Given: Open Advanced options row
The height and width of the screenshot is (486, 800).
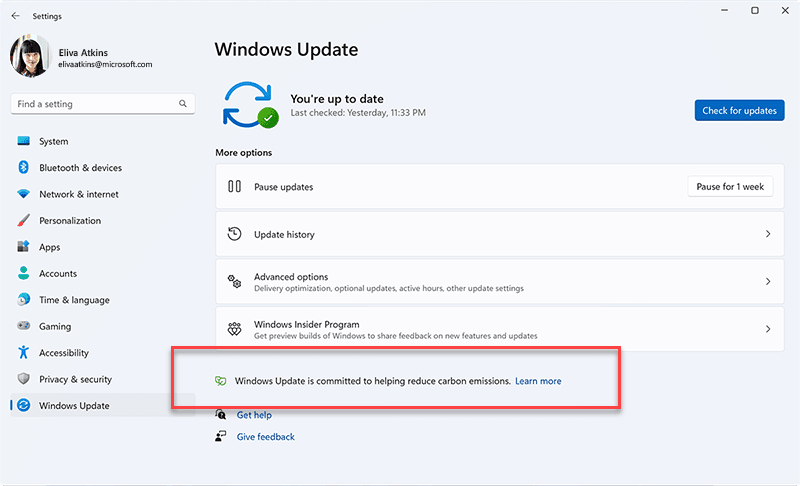Looking at the screenshot, I should point(499,282).
